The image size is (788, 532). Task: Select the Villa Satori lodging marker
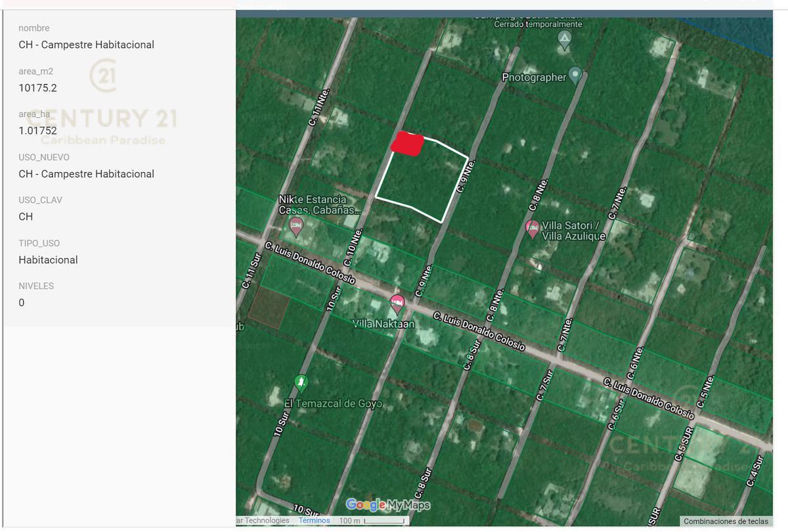[x=533, y=229]
